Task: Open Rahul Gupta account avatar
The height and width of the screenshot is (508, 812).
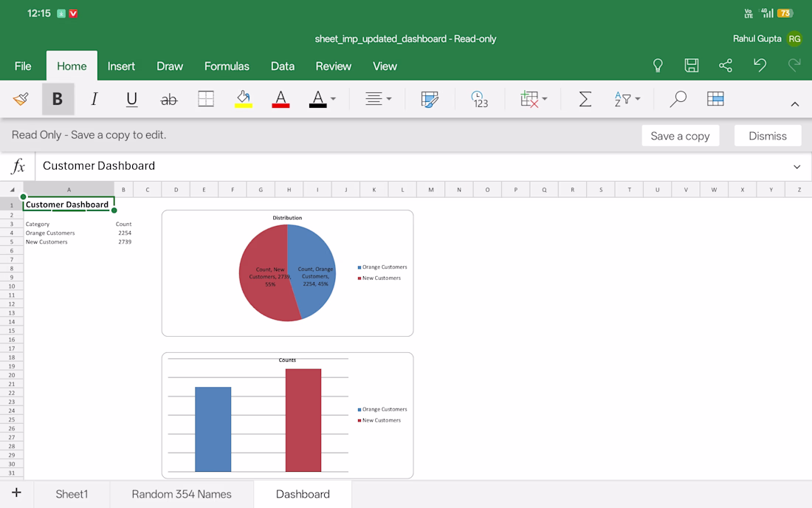Action: pos(794,39)
